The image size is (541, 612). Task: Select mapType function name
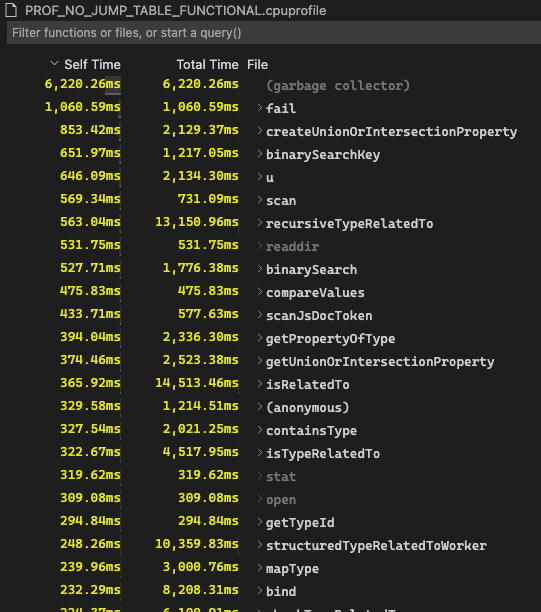pos(292,569)
